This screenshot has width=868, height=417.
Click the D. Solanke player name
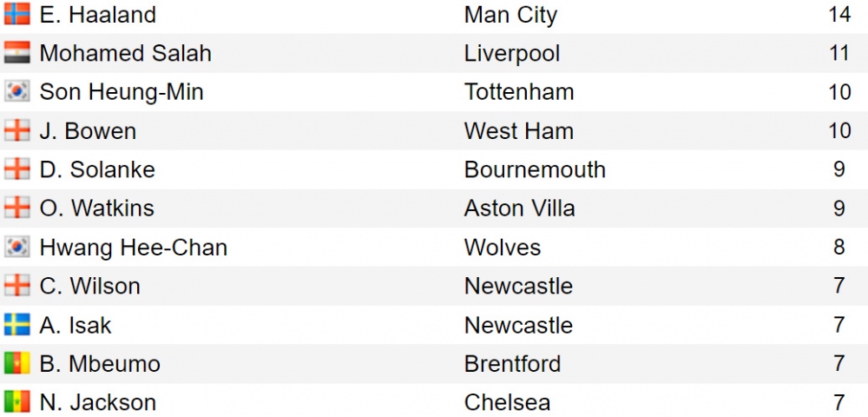(x=97, y=169)
